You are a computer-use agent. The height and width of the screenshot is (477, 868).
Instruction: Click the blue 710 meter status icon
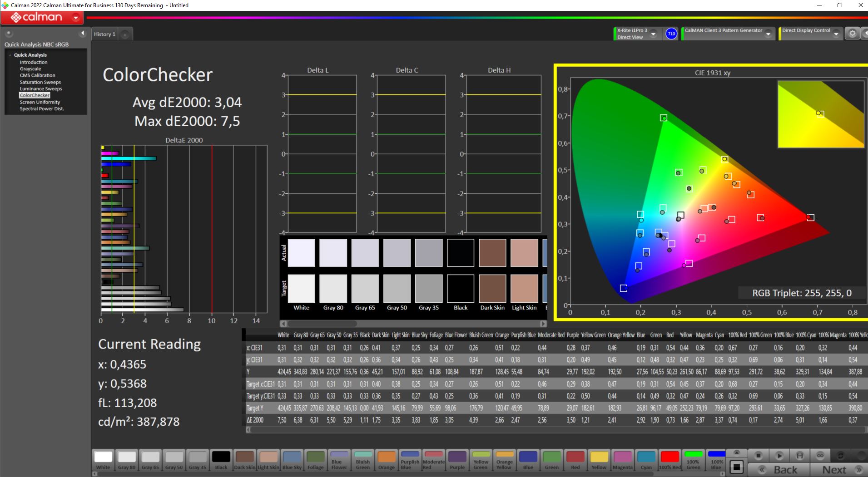click(671, 34)
